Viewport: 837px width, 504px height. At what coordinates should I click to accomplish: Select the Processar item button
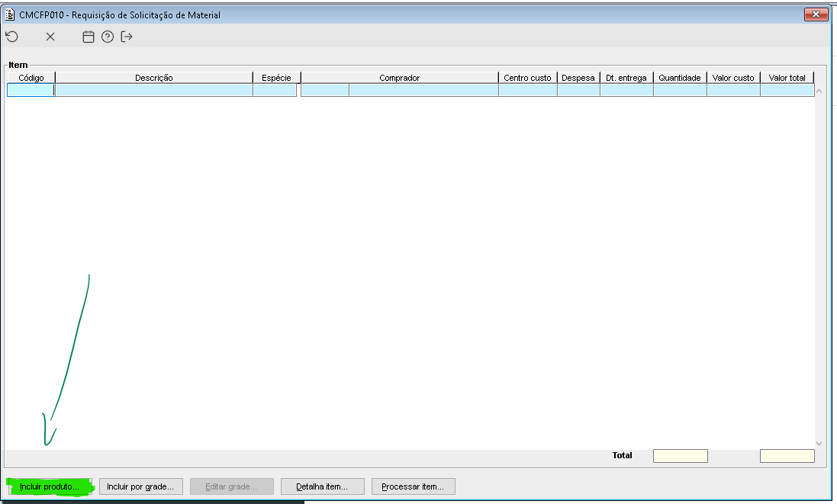click(x=413, y=486)
